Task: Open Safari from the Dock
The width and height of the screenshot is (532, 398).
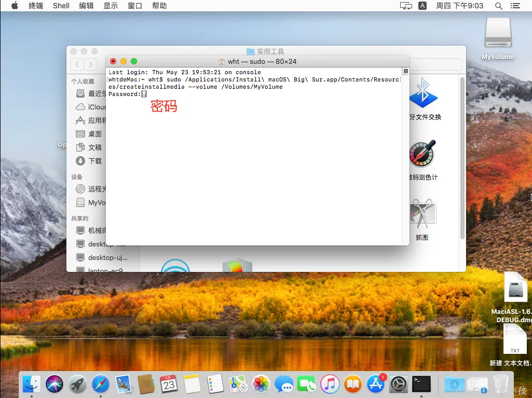Action: pos(100,384)
